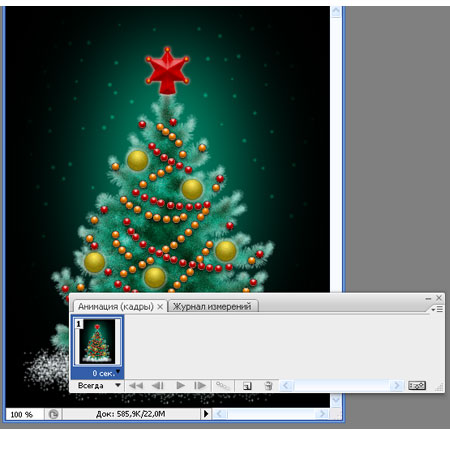Grab the animation panel resize grip

[439, 387]
